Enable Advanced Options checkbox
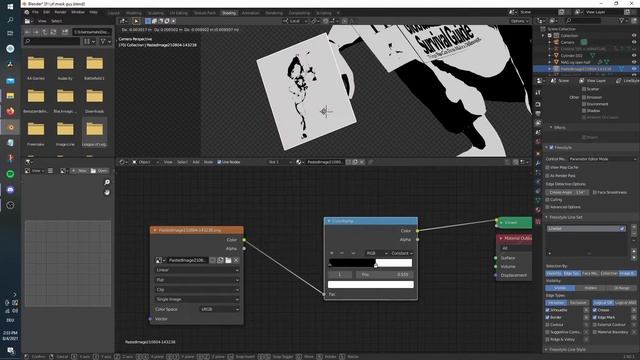Screen dimensions: 640x360 (x=548, y=207)
